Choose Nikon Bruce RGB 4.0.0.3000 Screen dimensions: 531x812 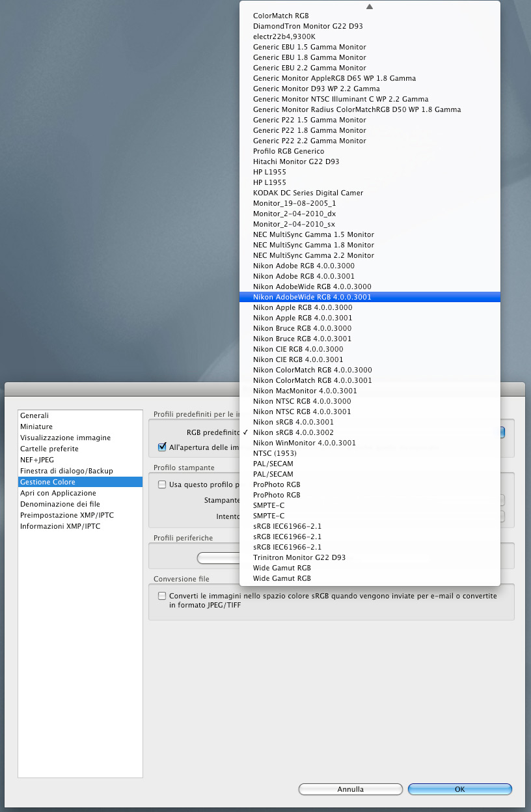[x=370, y=328]
